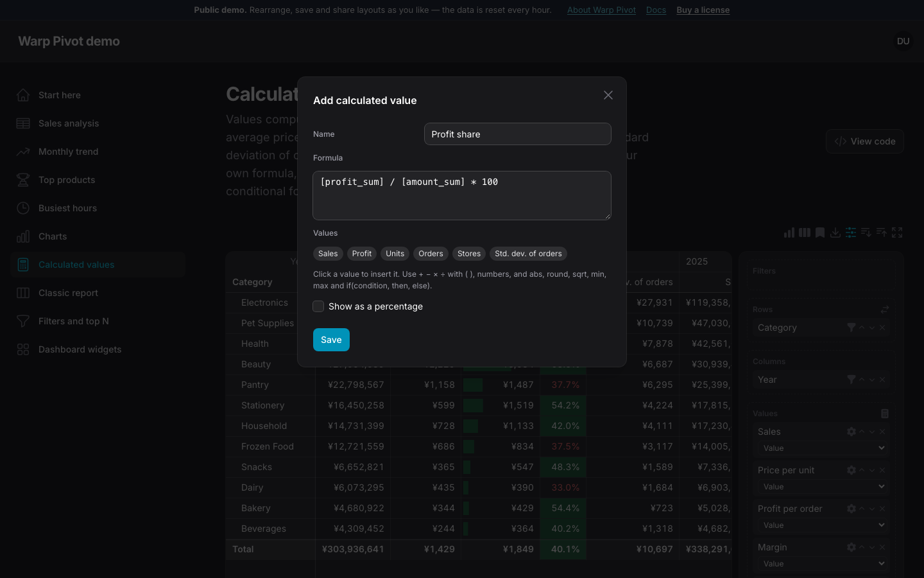Go to Start here page
This screenshot has height=578, width=924.
coord(98,95)
